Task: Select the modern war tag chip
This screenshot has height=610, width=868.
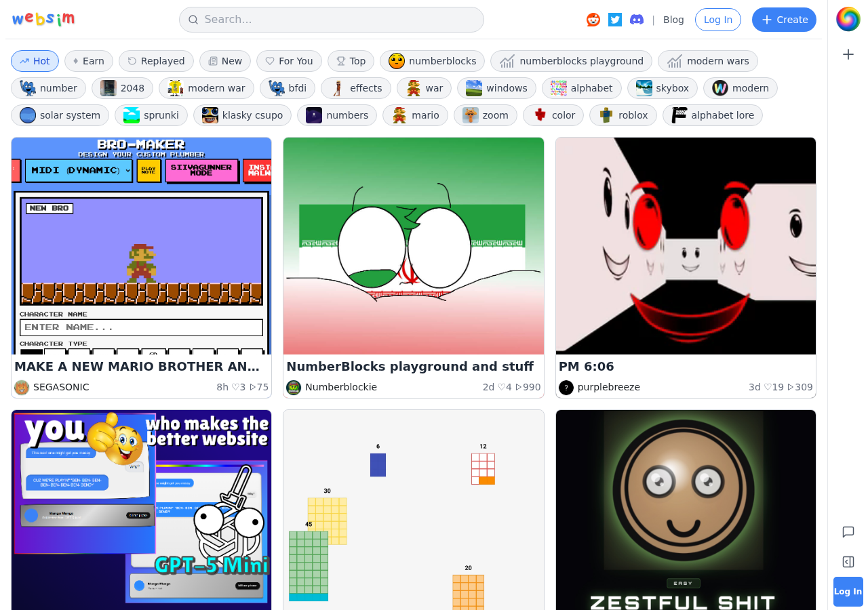Action: 206,88
